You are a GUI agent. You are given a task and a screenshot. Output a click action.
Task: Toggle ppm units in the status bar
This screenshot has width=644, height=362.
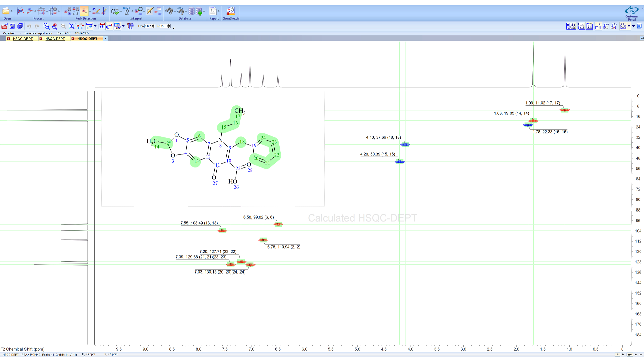pos(630,355)
